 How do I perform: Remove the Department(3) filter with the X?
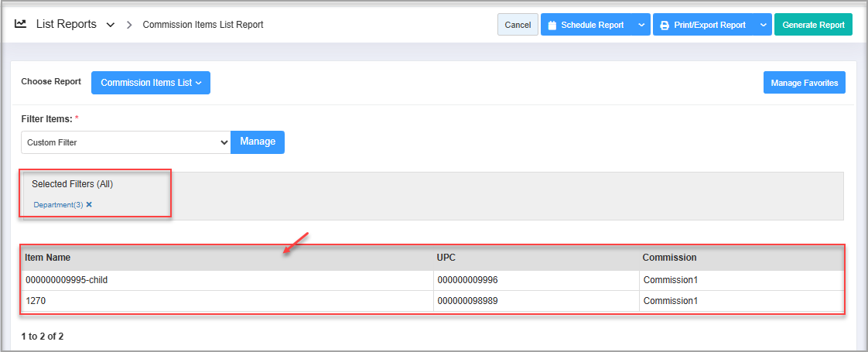coord(89,205)
